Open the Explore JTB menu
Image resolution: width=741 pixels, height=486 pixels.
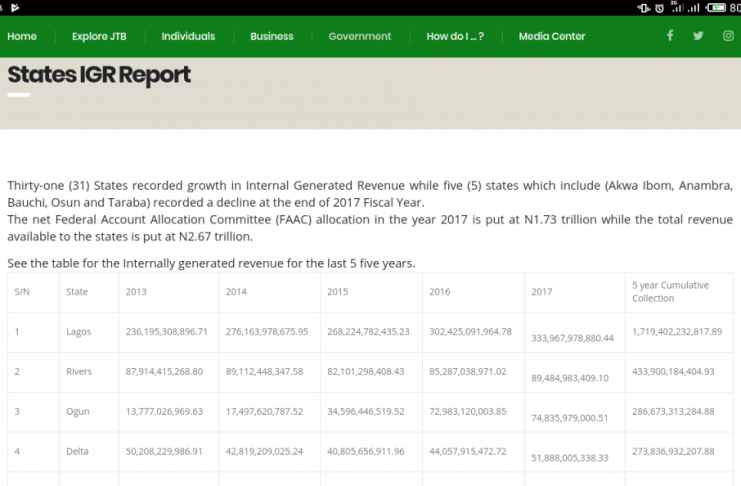[x=97, y=36]
